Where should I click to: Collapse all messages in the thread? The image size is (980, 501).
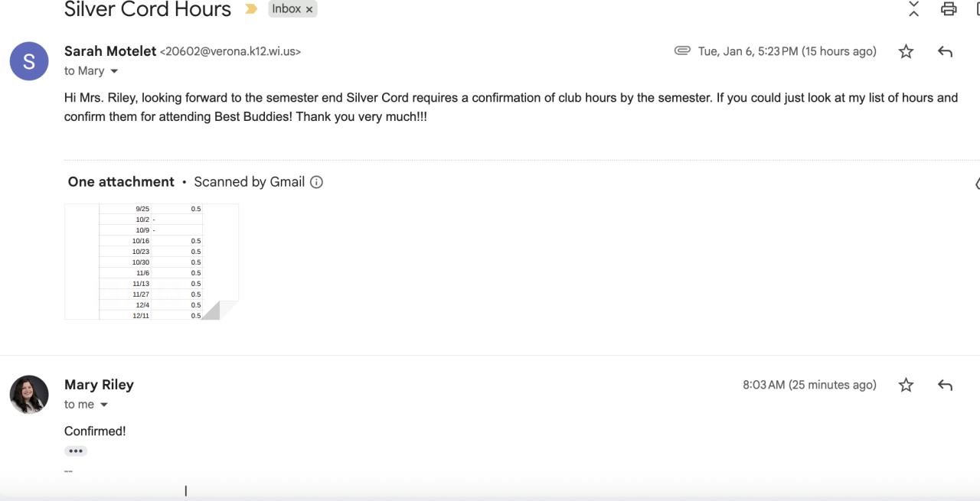tap(913, 9)
